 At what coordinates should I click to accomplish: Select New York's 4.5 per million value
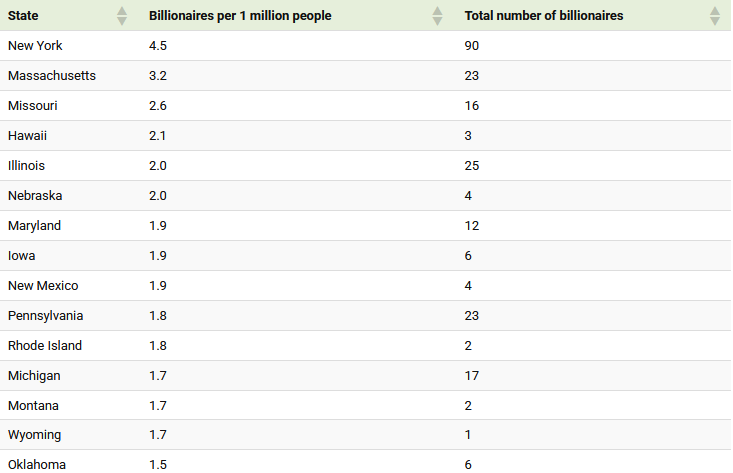158,46
